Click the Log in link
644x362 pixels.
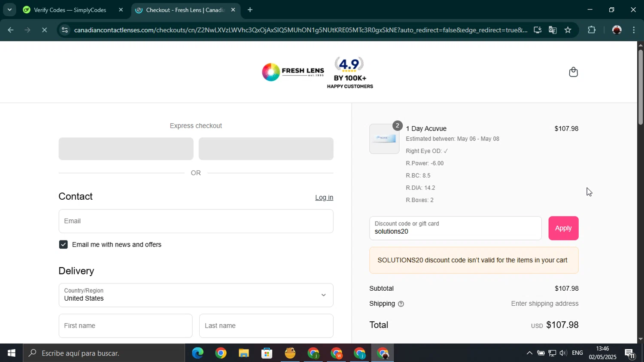coord(324,198)
